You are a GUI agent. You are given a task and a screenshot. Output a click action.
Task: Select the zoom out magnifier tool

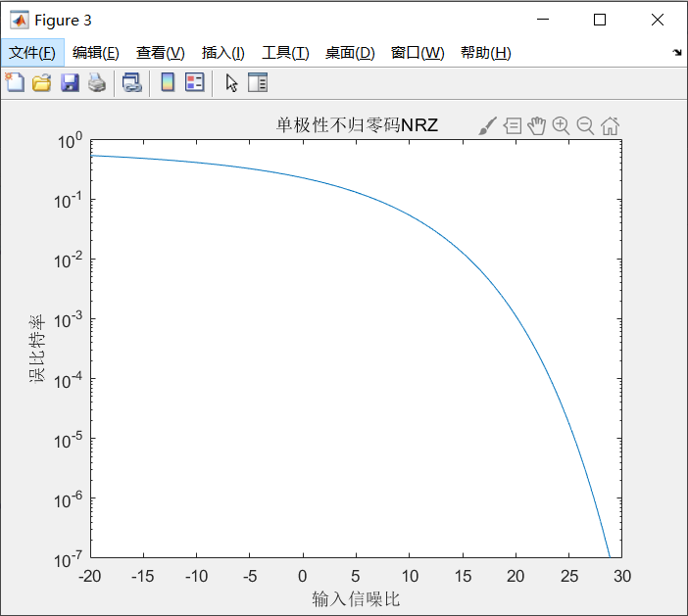[585, 126]
